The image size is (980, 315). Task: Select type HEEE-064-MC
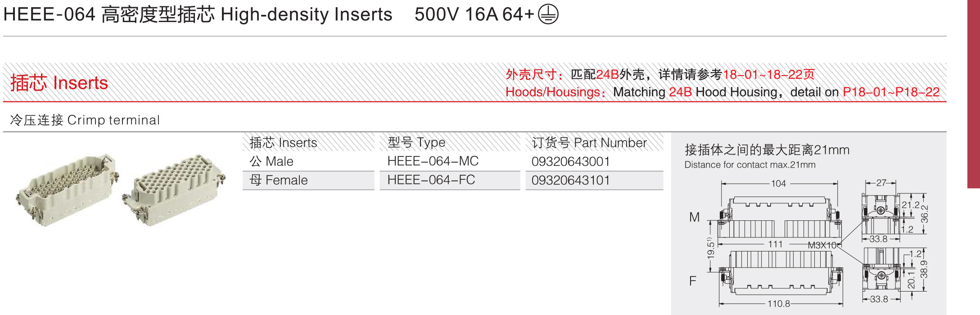pos(433,161)
